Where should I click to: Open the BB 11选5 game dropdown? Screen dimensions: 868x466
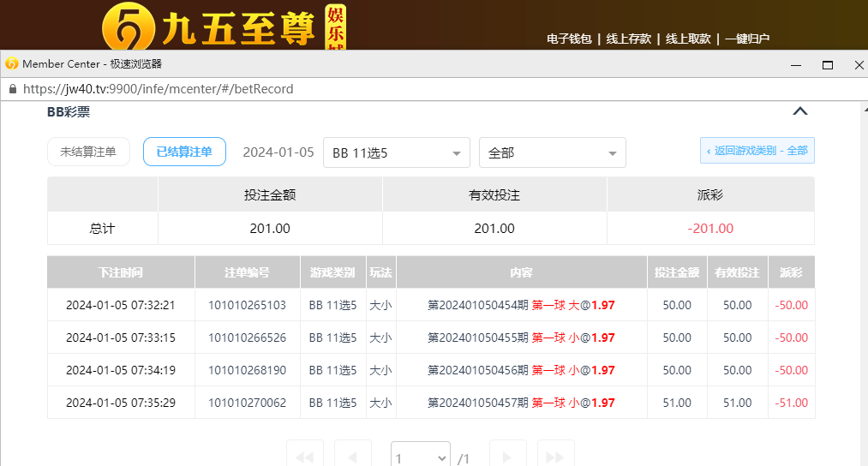pos(397,152)
